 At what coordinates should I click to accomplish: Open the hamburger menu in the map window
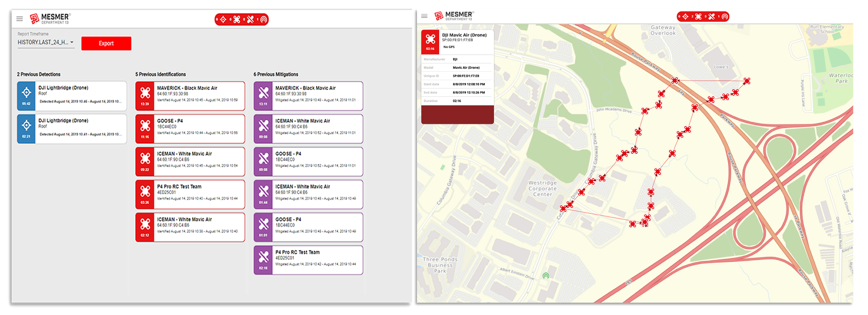click(424, 16)
